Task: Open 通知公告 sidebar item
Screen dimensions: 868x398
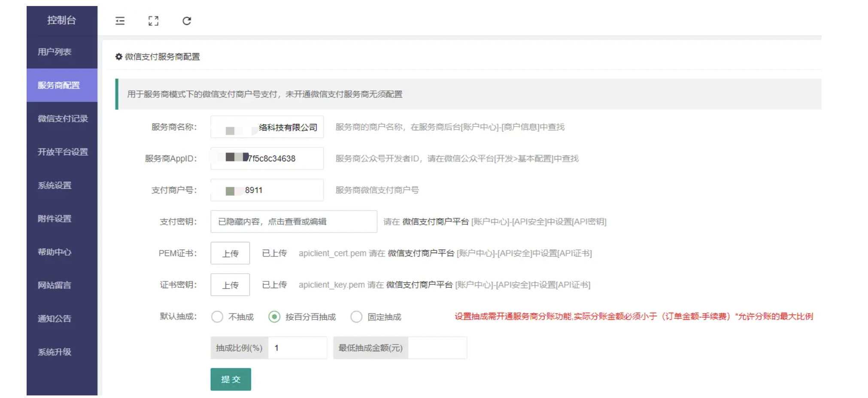Action: click(62, 319)
